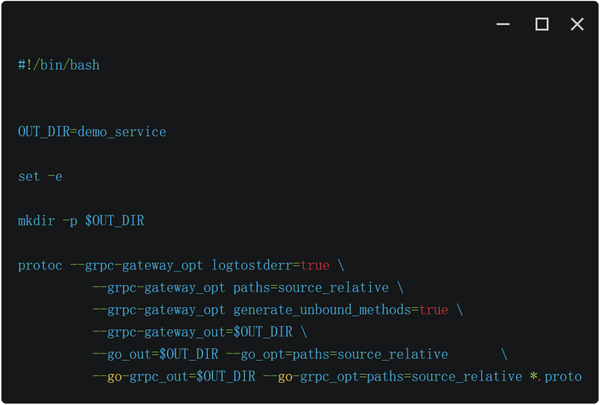
Task: Close the code window
Action: [577, 25]
